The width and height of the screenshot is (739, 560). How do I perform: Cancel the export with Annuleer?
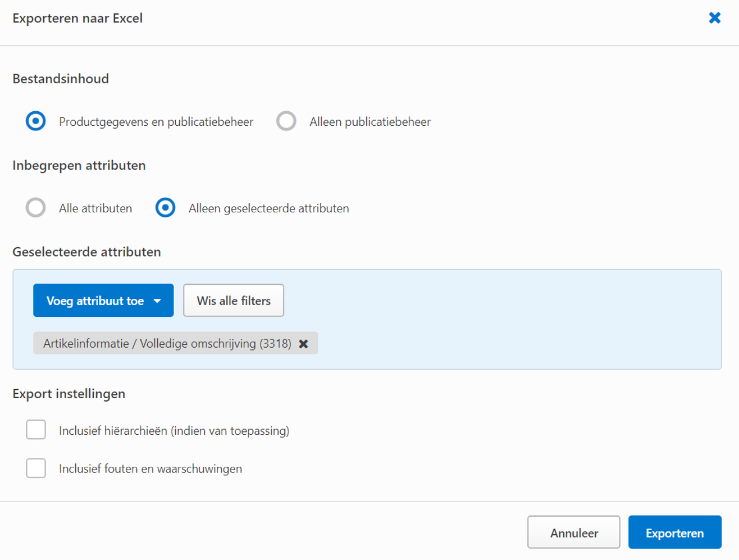pos(573,532)
